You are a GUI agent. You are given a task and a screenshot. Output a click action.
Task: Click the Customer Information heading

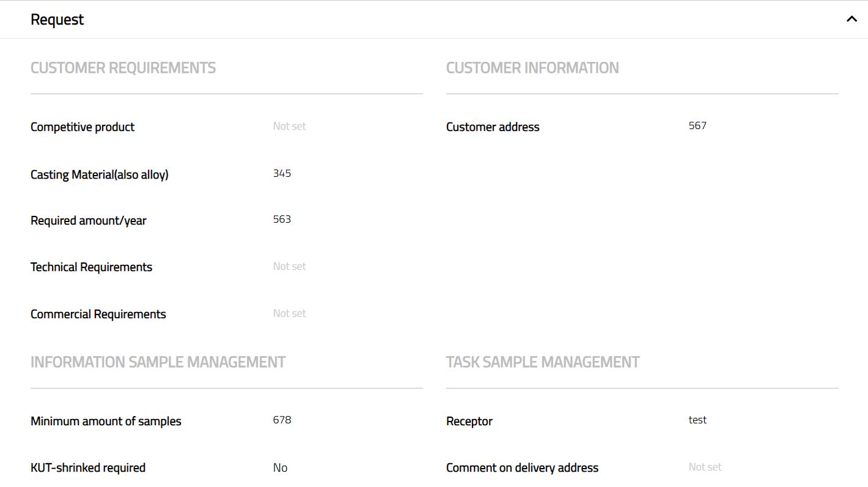[532, 68]
